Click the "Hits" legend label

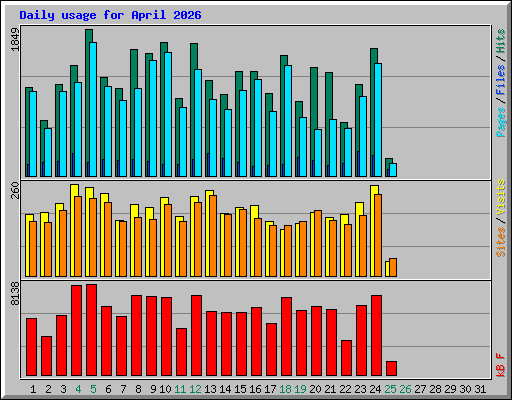(x=501, y=41)
